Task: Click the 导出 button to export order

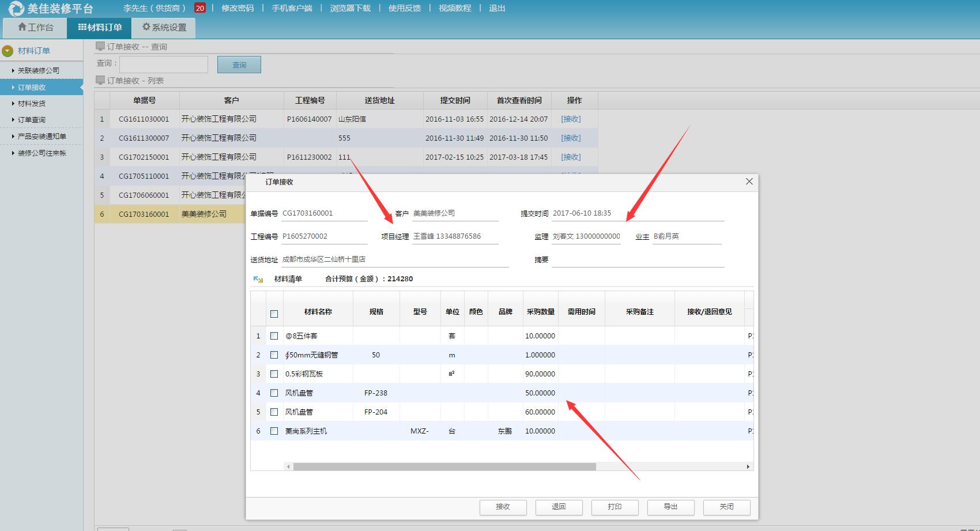Action: (x=670, y=507)
